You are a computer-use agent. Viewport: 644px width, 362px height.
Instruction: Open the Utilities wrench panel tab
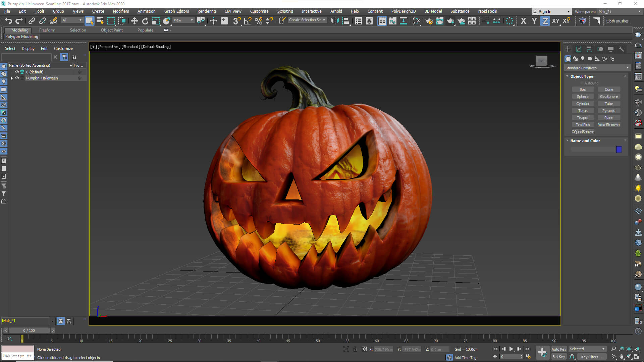[622, 49]
